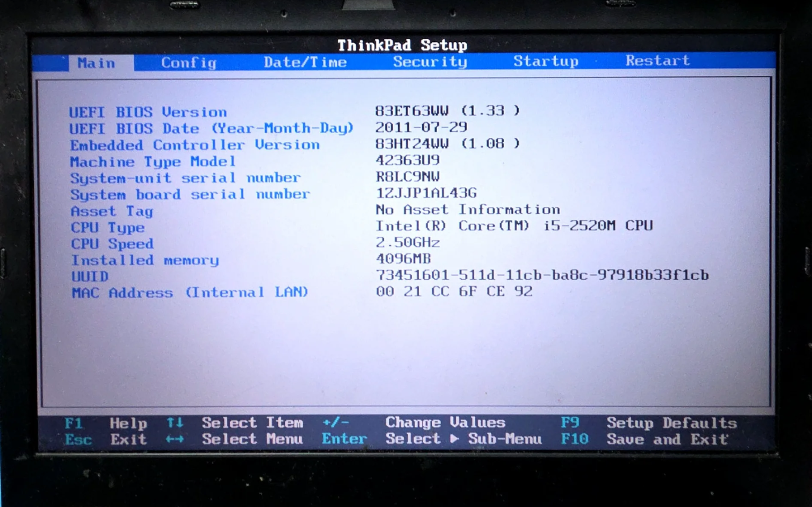Click the Exit legend beside Esc

tap(128, 439)
